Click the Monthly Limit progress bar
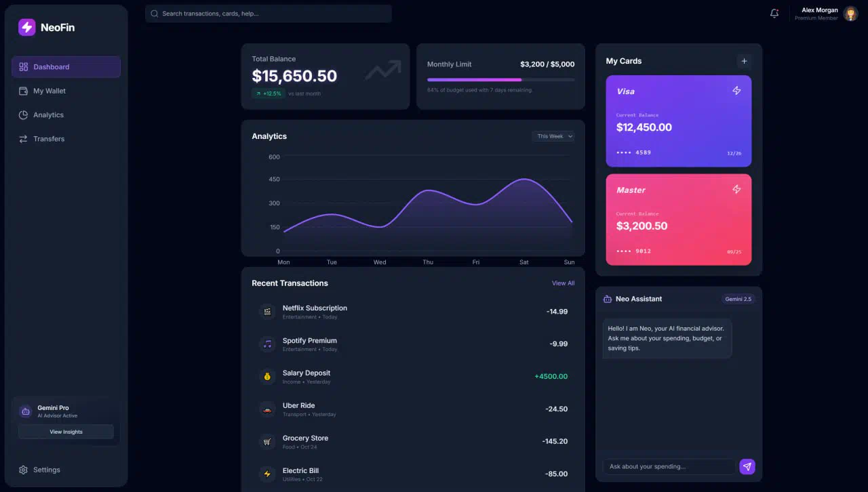868x492 pixels. point(500,80)
